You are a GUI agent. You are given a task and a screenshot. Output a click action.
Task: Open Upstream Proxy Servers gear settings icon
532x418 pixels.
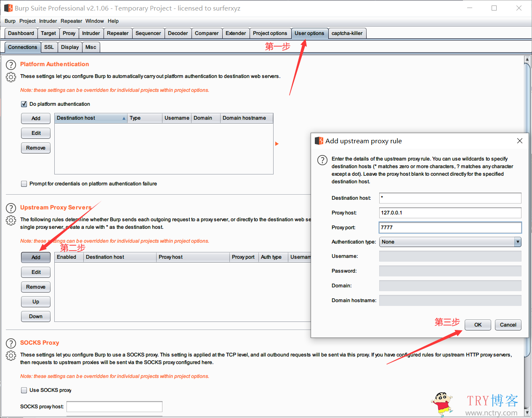pyautogui.click(x=11, y=220)
